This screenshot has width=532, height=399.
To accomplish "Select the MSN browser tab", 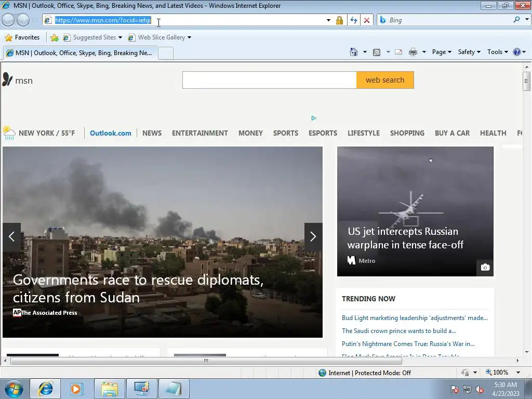I will pos(81,53).
